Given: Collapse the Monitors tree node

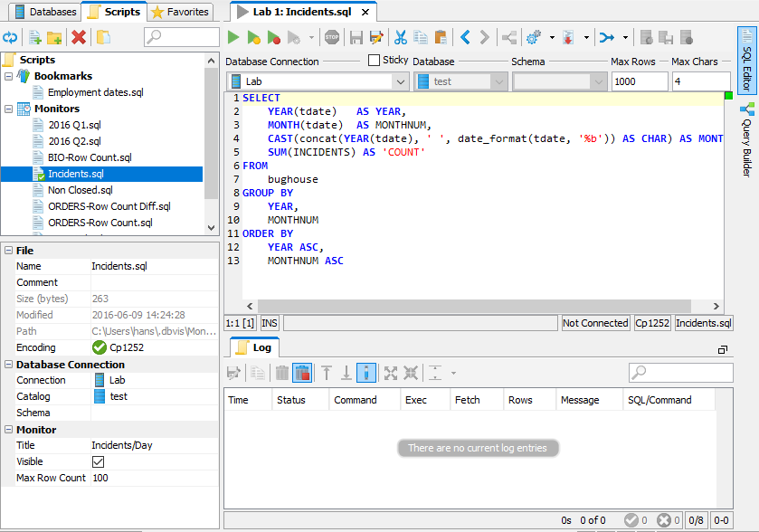Looking at the screenshot, I should pos(7,108).
